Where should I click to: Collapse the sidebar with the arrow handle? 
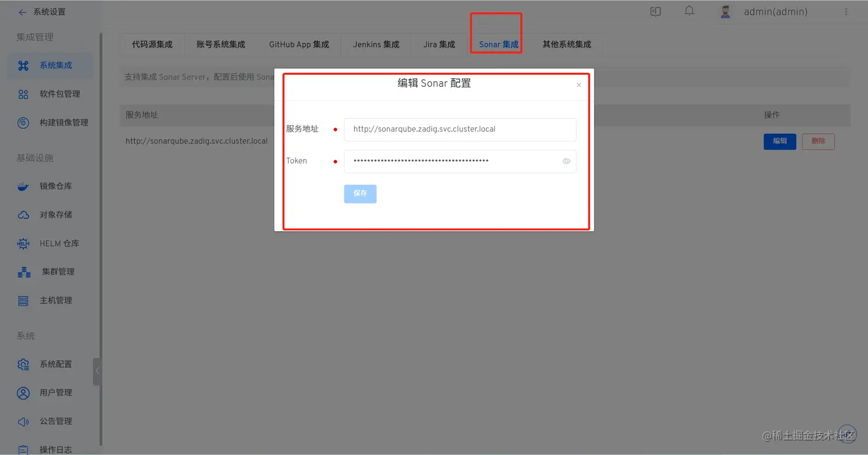pos(97,371)
